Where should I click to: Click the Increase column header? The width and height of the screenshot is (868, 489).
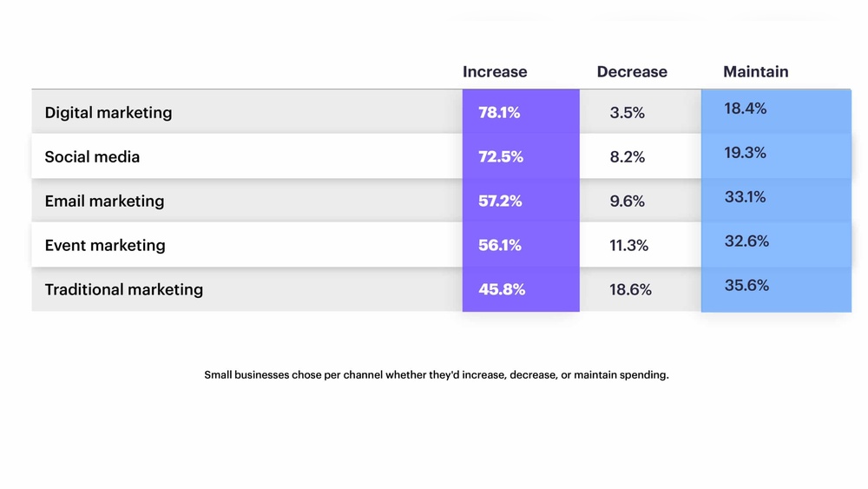click(495, 72)
